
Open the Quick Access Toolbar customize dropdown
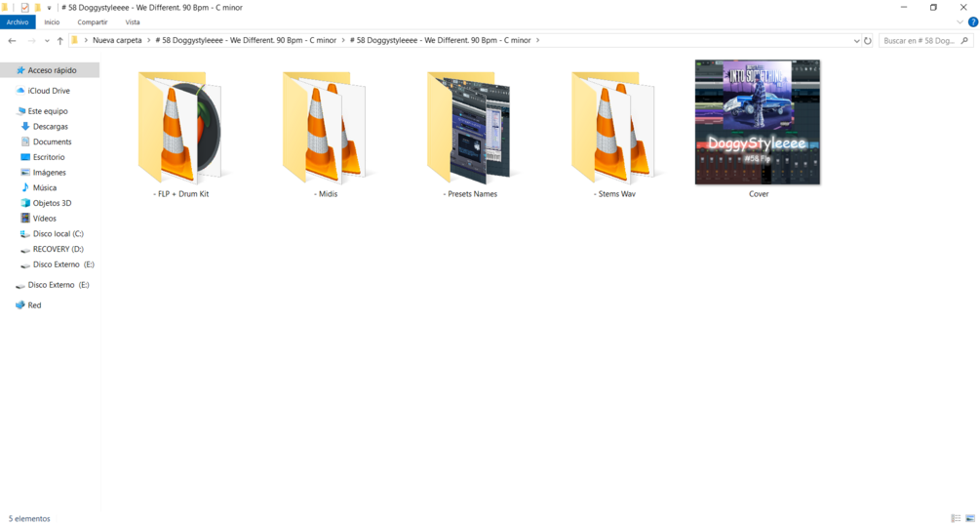click(x=49, y=8)
